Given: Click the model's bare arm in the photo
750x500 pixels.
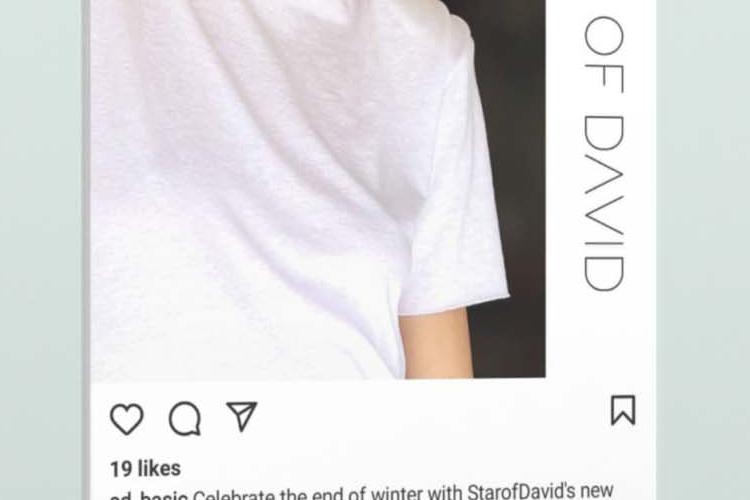Looking at the screenshot, I should tap(434, 345).
